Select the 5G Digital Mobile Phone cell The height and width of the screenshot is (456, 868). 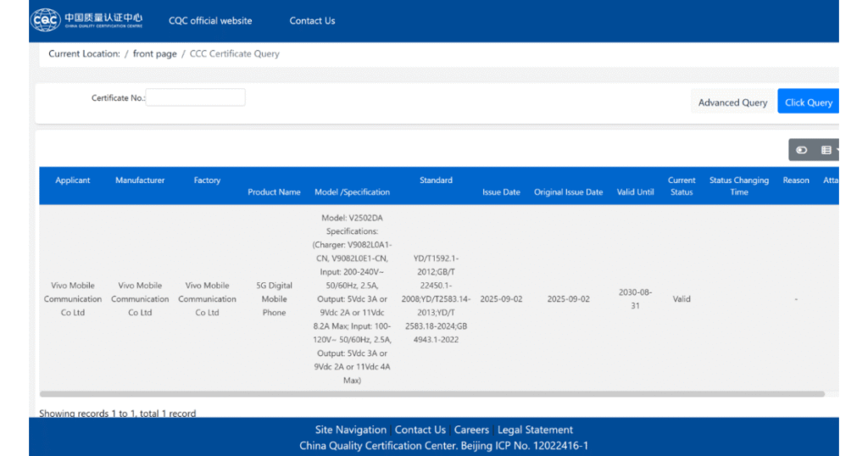click(x=274, y=299)
